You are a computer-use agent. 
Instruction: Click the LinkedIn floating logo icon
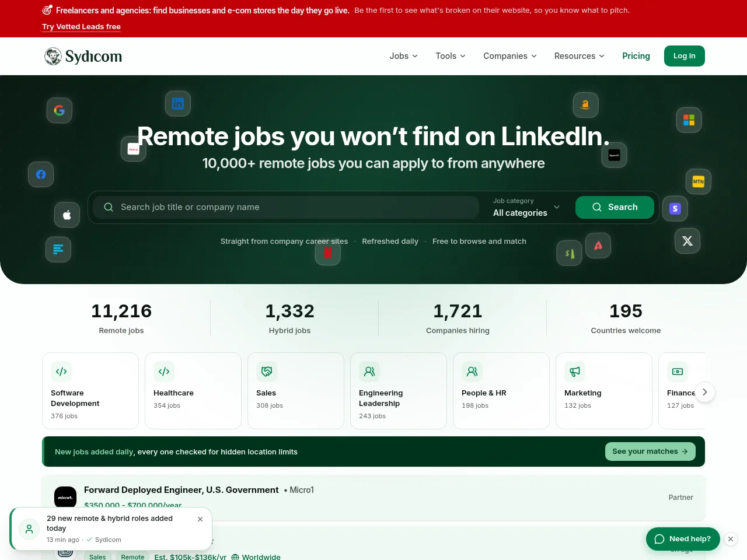[178, 104]
